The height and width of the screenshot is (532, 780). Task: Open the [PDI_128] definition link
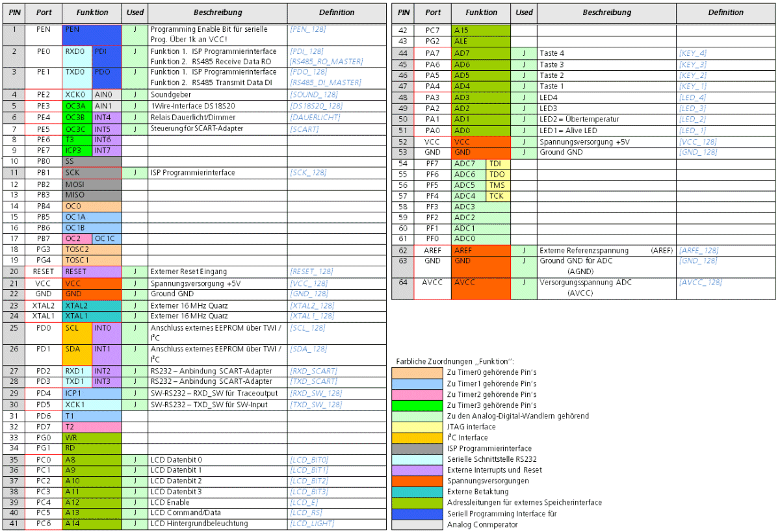307,51
